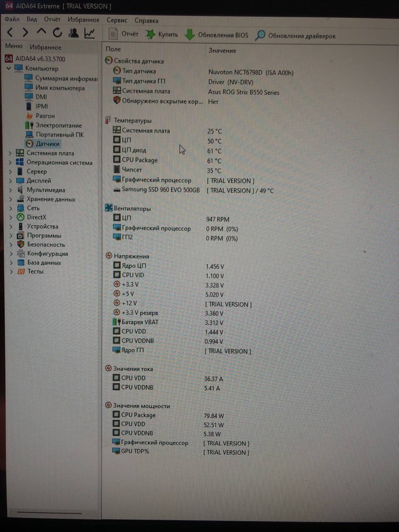Open the Вид menu

coord(32,19)
